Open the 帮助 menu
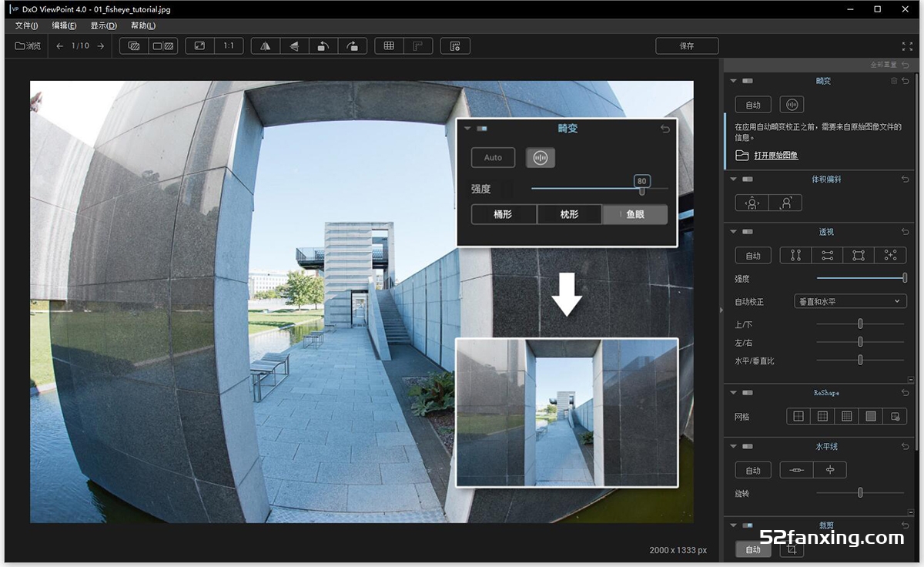Viewport: 924px width, 567px height. [142, 25]
